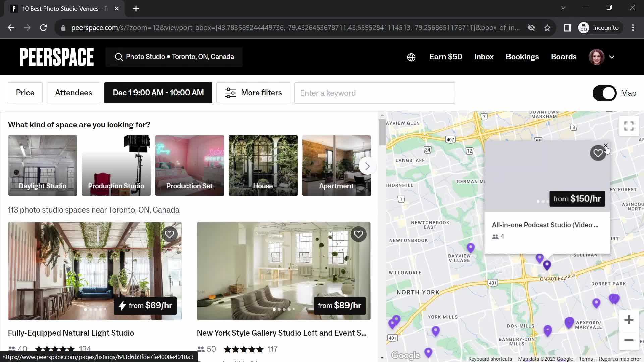Select the Daylight Studio category tab
Image resolution: width=644 pixels, height=362 pixels.
point(43,165)
